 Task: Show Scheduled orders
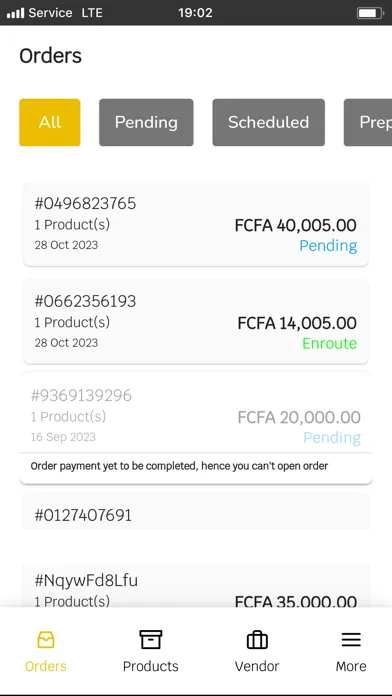pos(269,122)
